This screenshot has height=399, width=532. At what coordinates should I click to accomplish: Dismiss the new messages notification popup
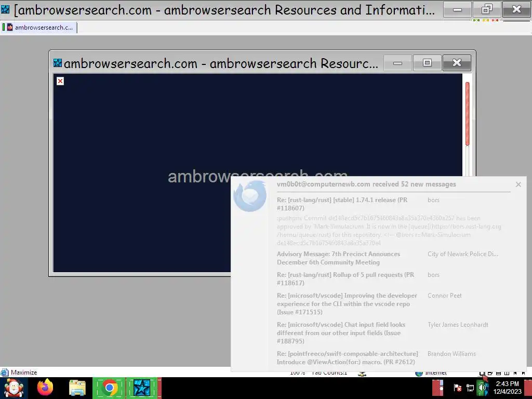click(x=518, y=184)
